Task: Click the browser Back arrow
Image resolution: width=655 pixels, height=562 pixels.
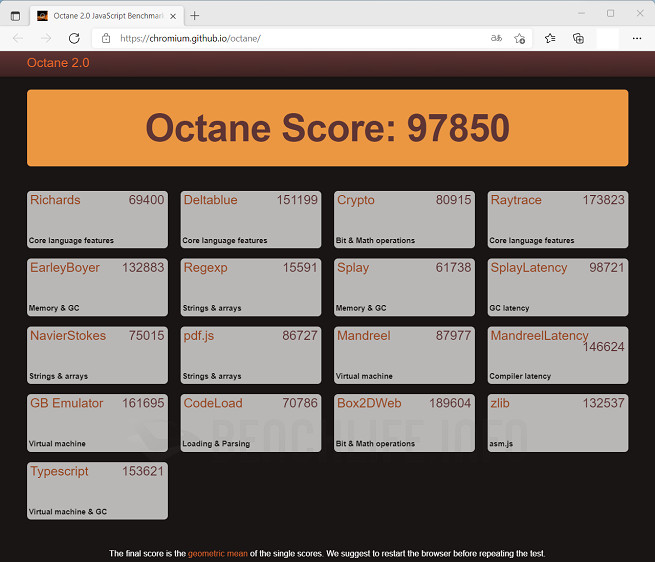Action: pos(18,38)
